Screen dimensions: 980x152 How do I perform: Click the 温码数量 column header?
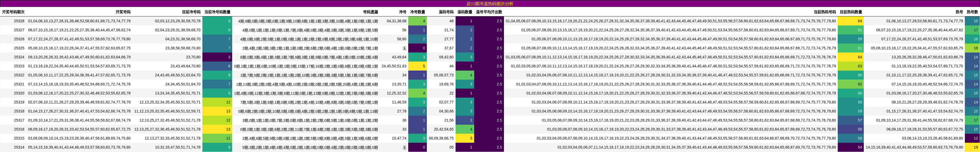(x=465, y=12)
